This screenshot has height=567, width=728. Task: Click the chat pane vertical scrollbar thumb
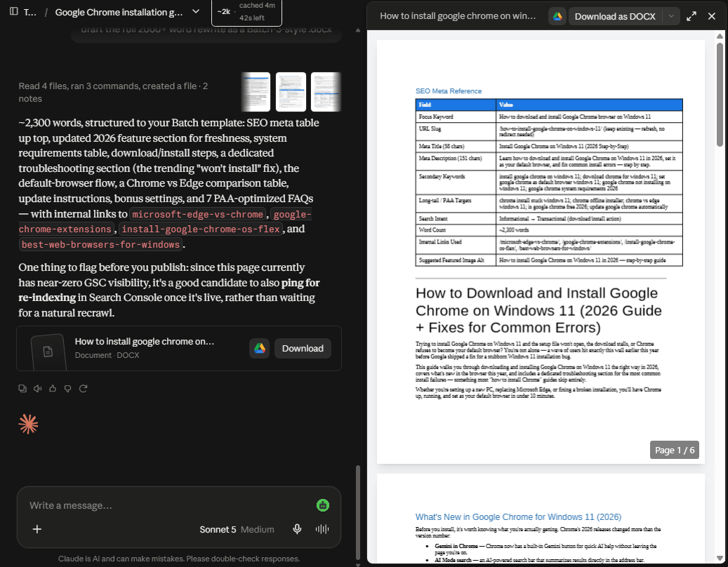tap(358, 513)
